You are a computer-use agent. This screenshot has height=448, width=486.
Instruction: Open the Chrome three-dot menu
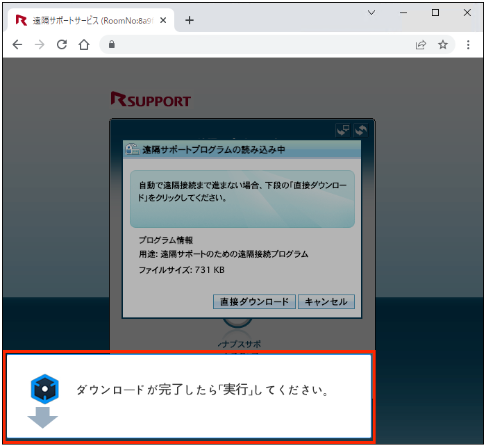click(x=469, y=44)
